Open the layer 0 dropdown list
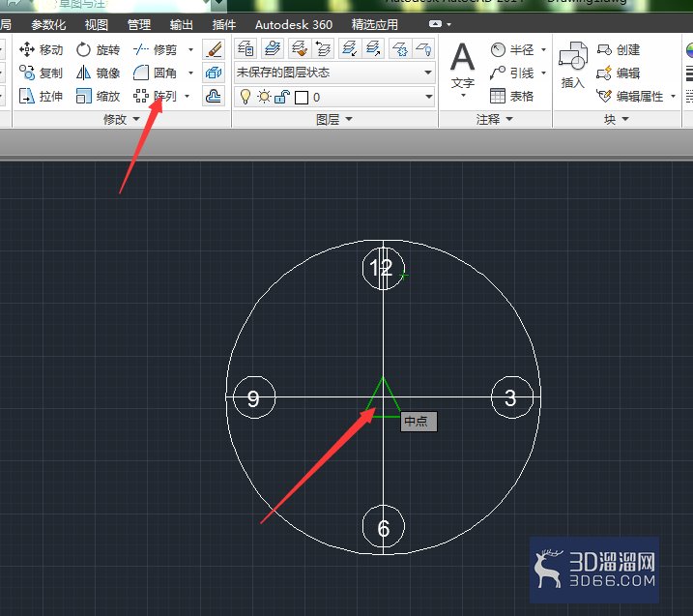The height and width of the screenshot is (616, 693). pos(334,97)
